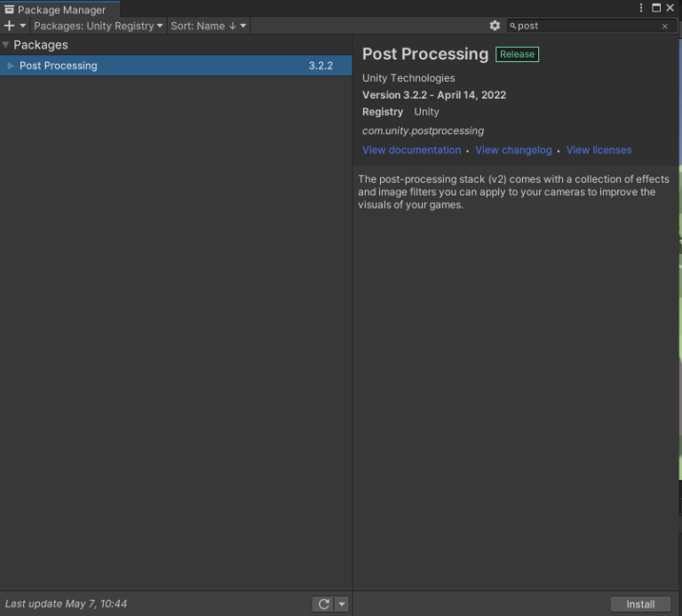Open the View changelog link

tap(513, 150)
